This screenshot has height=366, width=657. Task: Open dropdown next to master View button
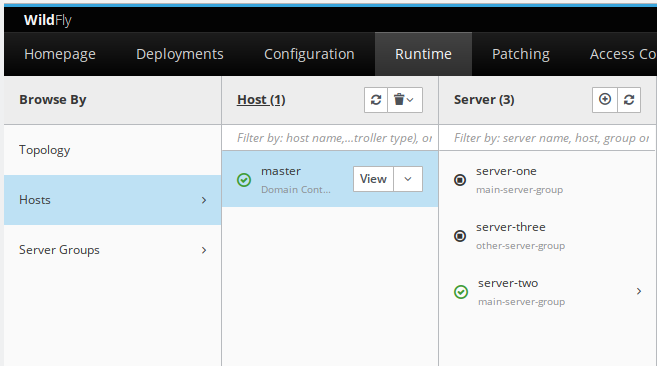coord(408,179)
